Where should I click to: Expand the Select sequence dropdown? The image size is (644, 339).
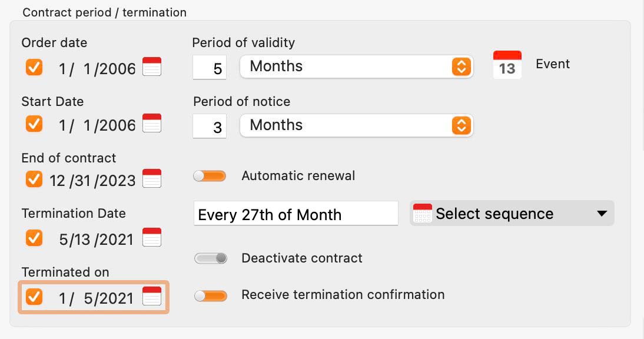coord(512,213)
